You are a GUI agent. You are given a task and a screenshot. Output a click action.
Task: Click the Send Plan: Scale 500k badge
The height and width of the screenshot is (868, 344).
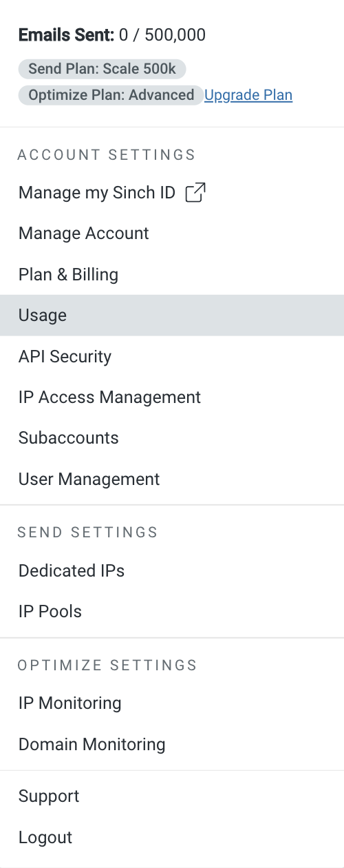point(103,69)
